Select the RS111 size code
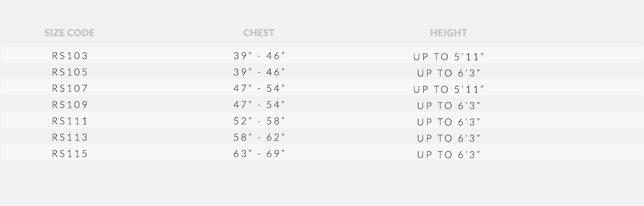This screenshot has height=206, width=644. tap(70, 121)
